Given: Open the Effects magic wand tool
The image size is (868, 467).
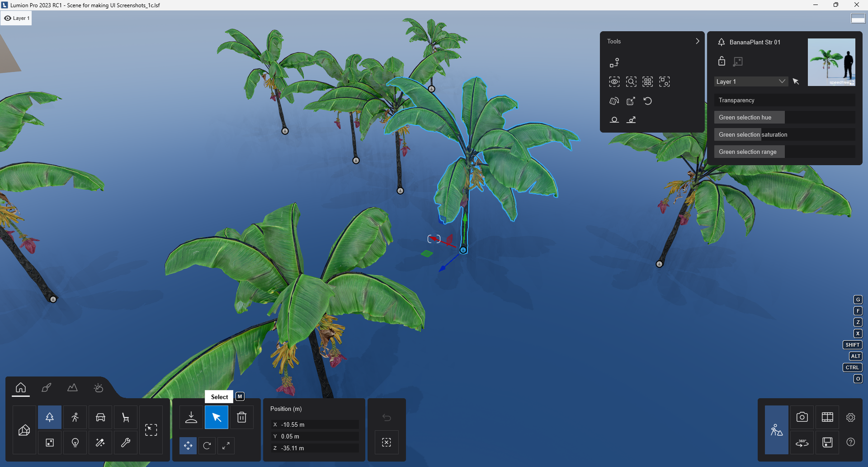Looking at the screenshot, I should [100, 443].
